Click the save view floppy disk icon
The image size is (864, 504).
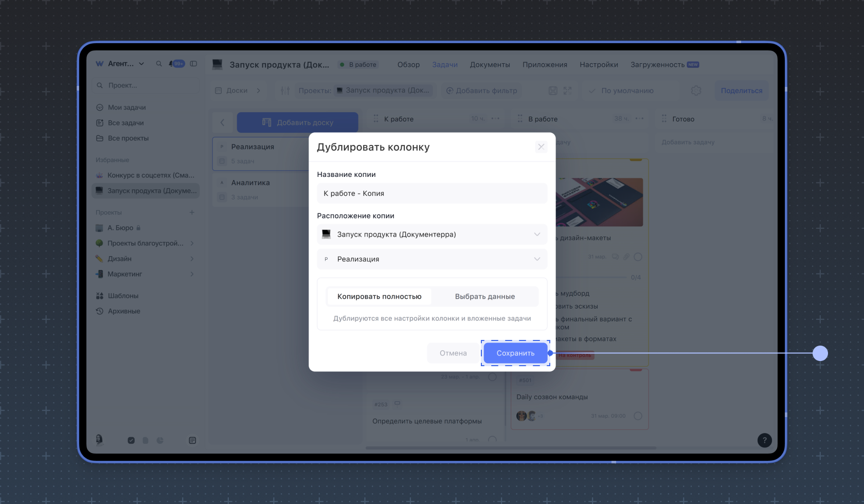click(x=553, y=91)
